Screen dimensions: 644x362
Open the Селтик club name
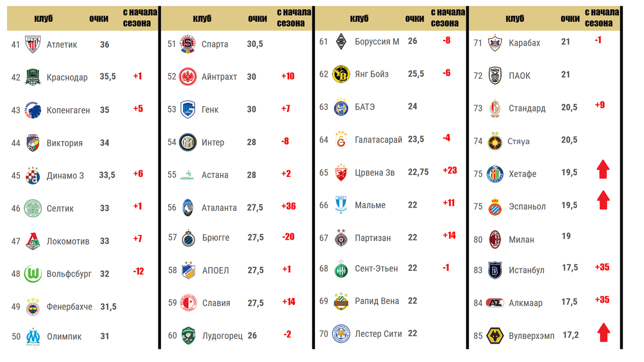pyautogui.click(x=60, y=208)
